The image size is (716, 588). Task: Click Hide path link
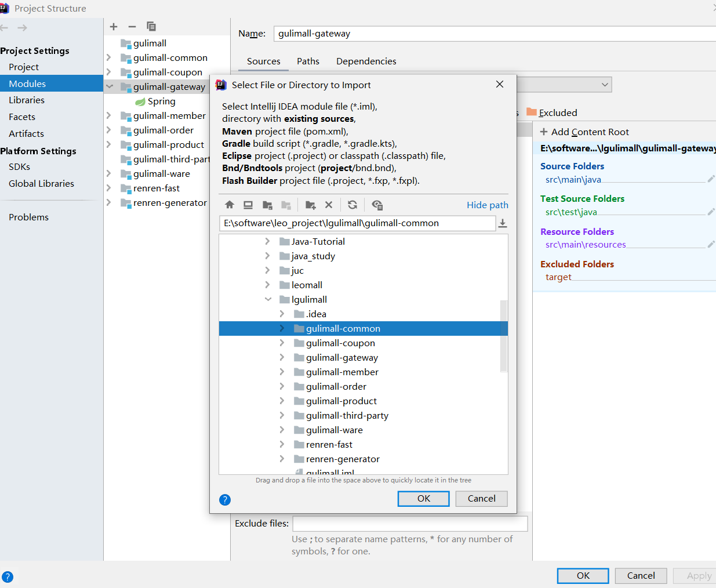click(x=487, y=205)
